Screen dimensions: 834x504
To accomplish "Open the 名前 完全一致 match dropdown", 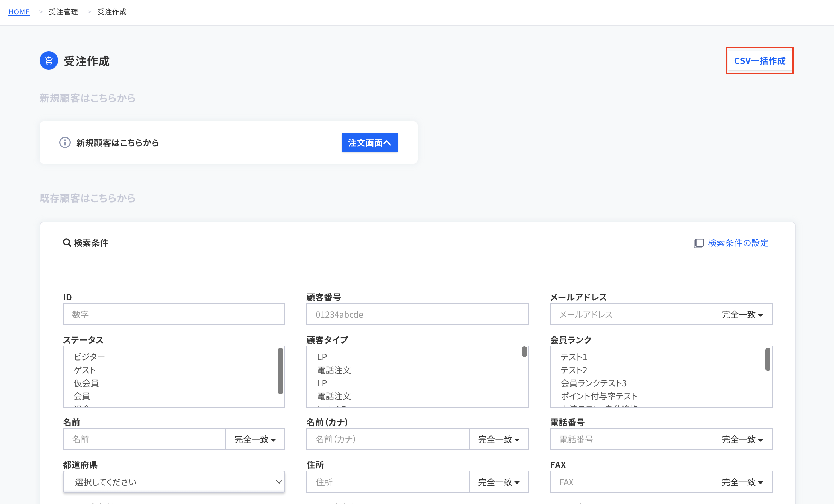I will point(255,439).
